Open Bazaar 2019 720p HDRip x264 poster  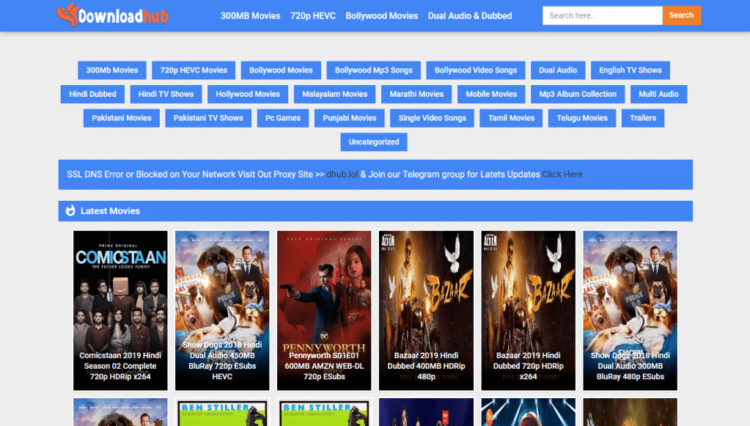point(528,310)
